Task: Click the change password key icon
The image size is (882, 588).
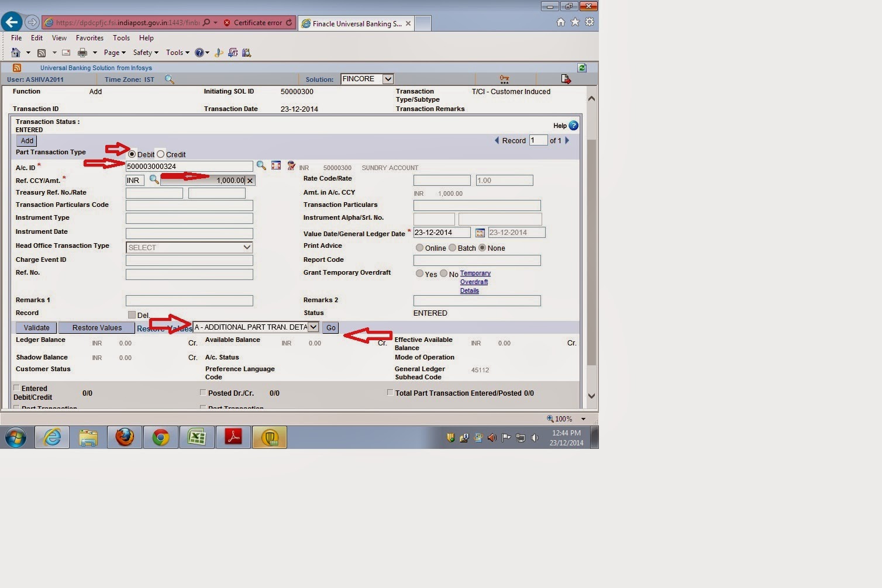Action: coord(504,78)
